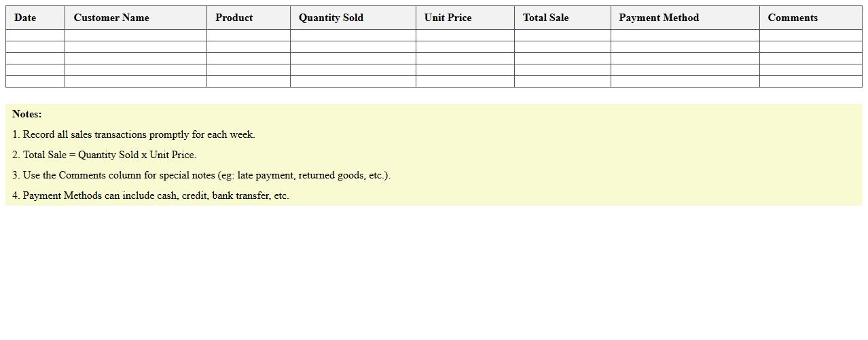Click the note about recording sales promptly

click(134, 134)
